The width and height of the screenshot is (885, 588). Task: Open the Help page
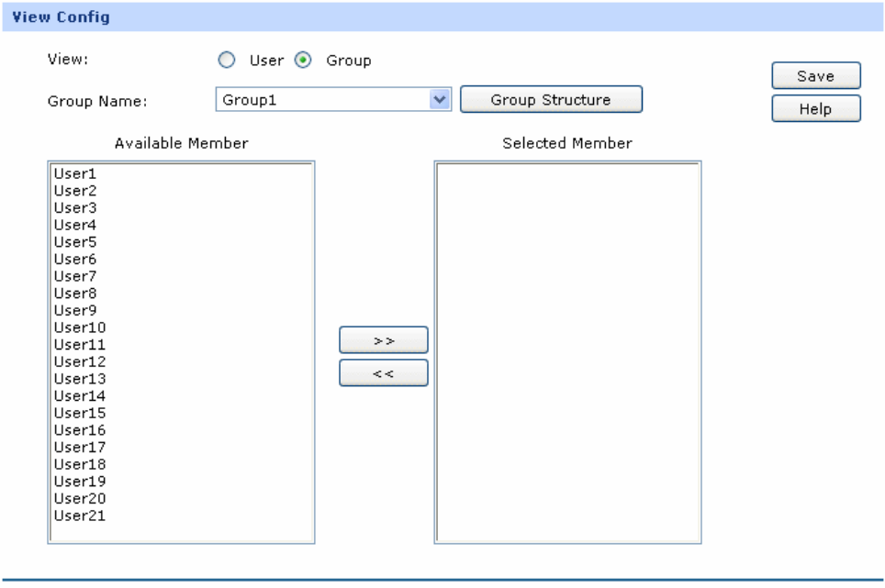pos(815,109)
